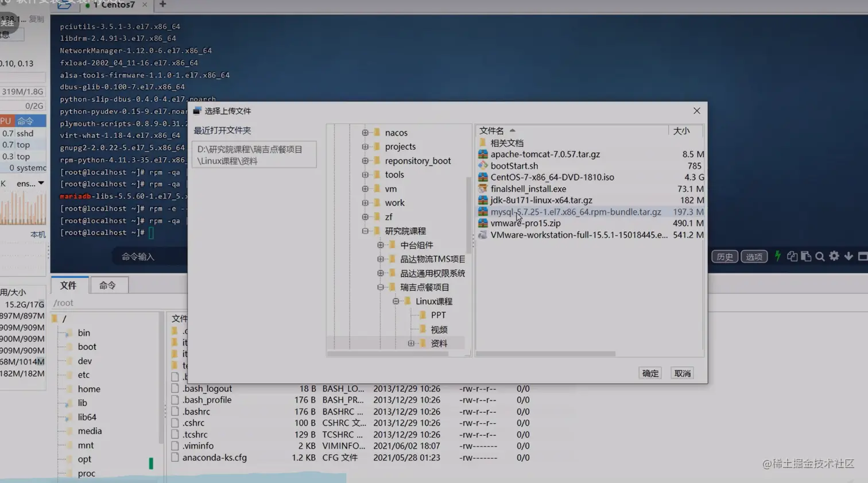
Task: Switch to the 命令 tab
Action: 108,285
